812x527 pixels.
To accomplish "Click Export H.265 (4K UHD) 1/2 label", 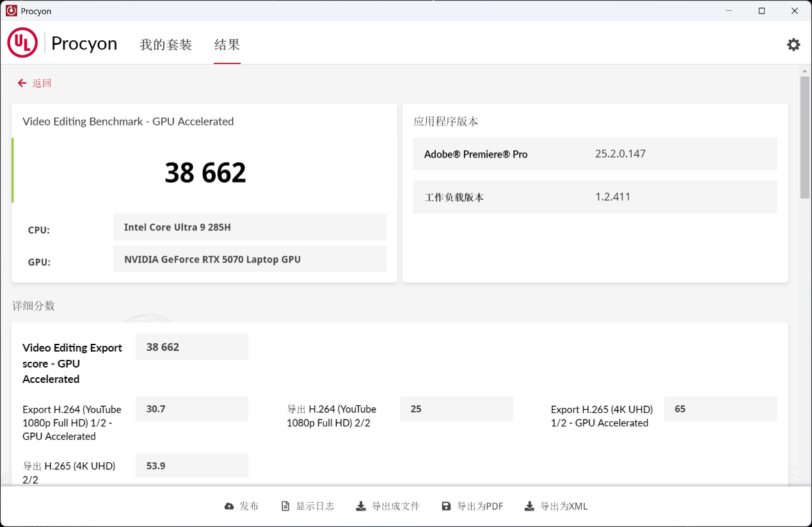I will (x=602, y=416).
